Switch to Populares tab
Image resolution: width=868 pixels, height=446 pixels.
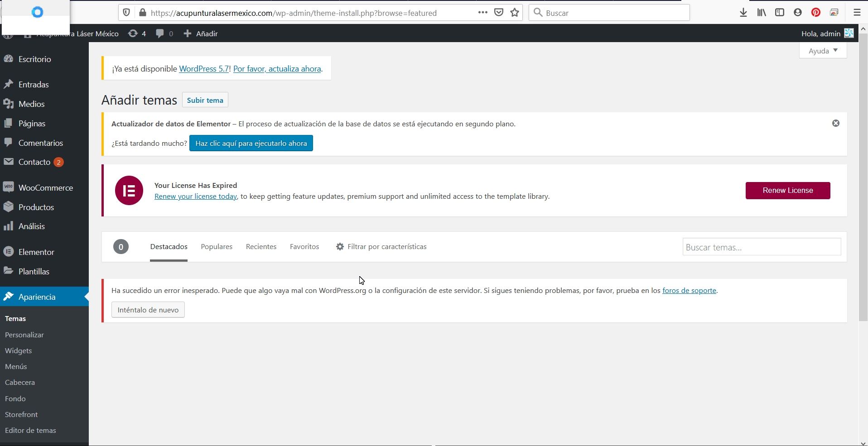217,247
